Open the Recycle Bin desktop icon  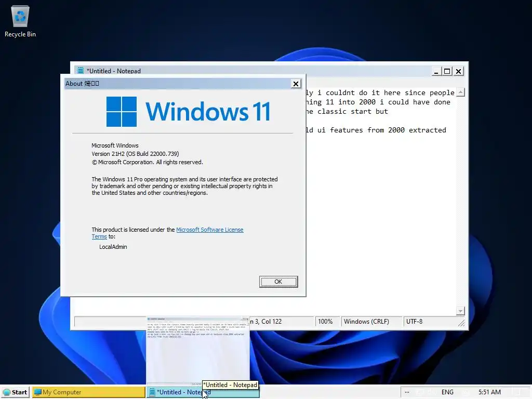[x=20, y=21]
